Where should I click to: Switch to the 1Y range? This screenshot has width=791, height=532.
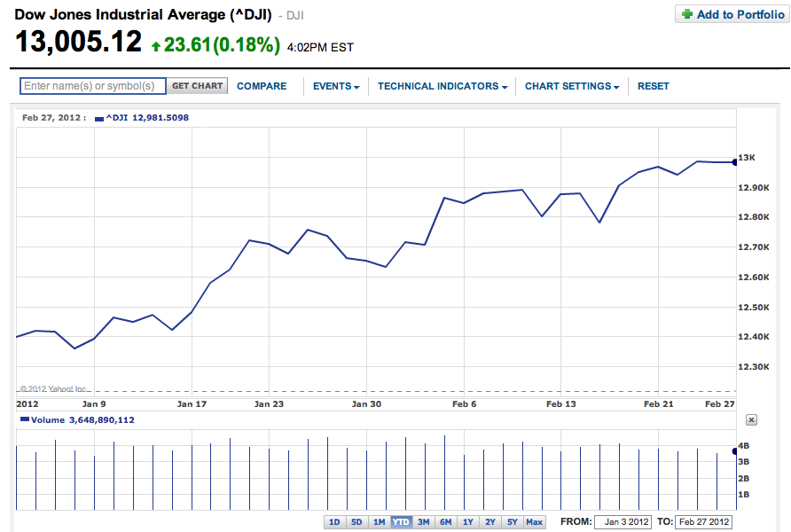[468, 522]
